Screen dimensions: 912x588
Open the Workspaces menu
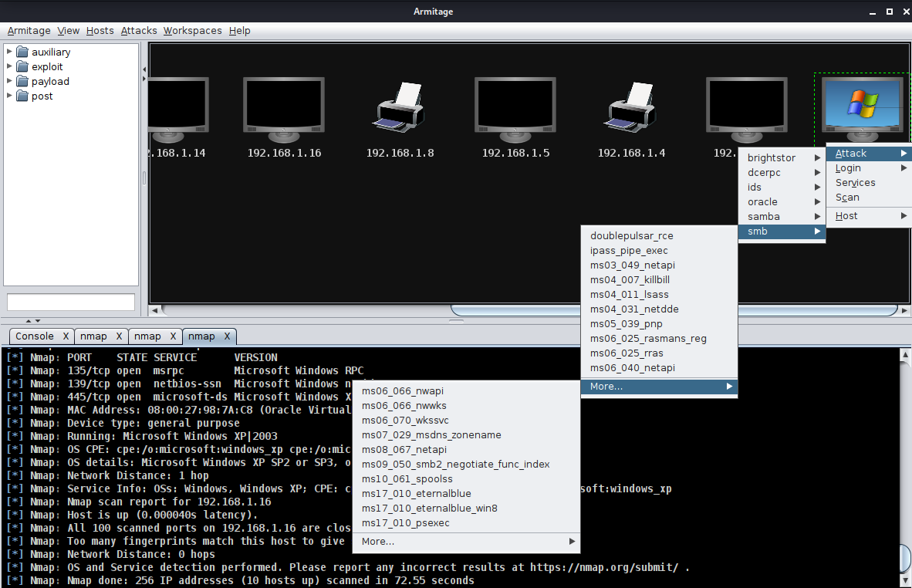tap(192, 30)
